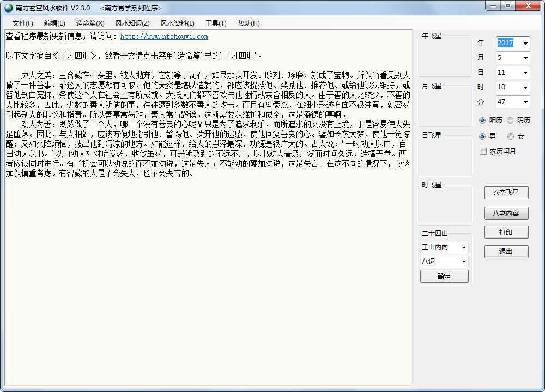Click the 打印 print button
Image resolution: width=545 pixels, height=392 pixels.
pyautogui.click(x=506, y=232)
